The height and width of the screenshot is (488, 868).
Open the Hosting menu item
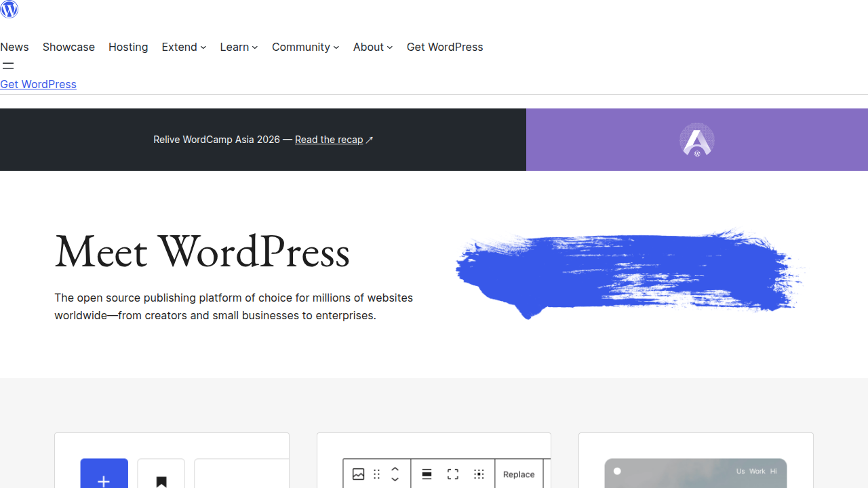pos(128,47)
